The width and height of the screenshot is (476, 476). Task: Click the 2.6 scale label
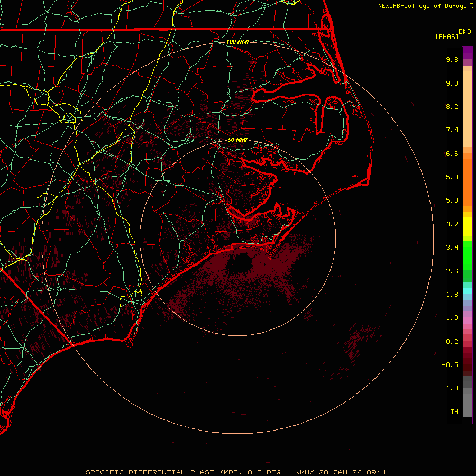click(452, 271)
